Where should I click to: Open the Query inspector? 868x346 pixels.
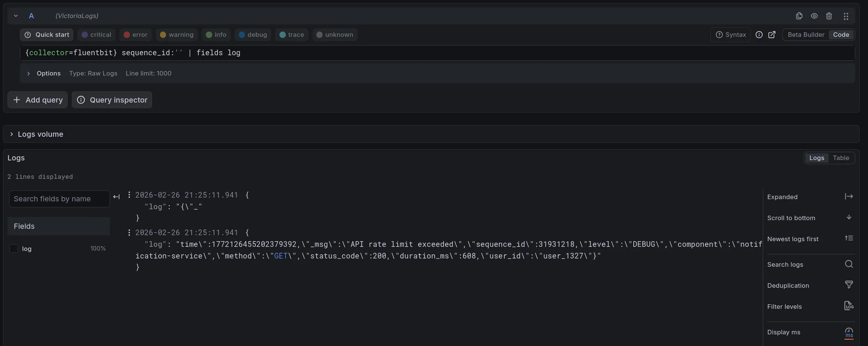pyautogui.click(x=112, y=100)
